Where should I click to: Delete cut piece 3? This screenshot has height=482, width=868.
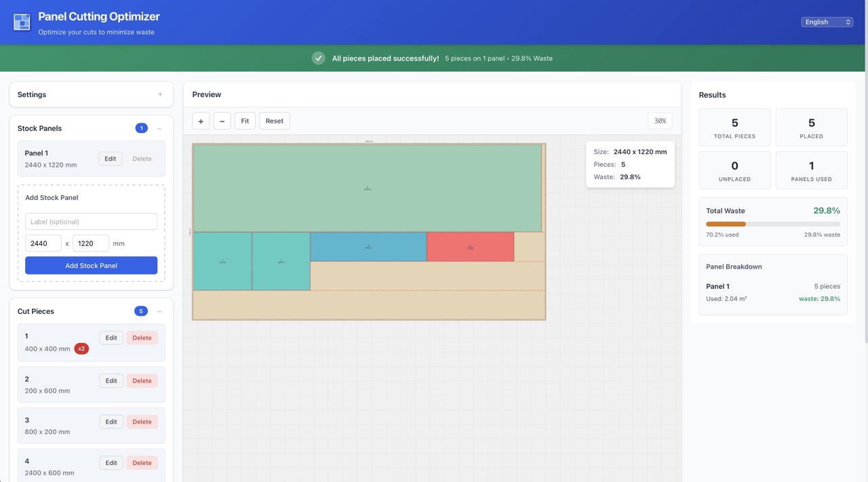pos(142,422)
